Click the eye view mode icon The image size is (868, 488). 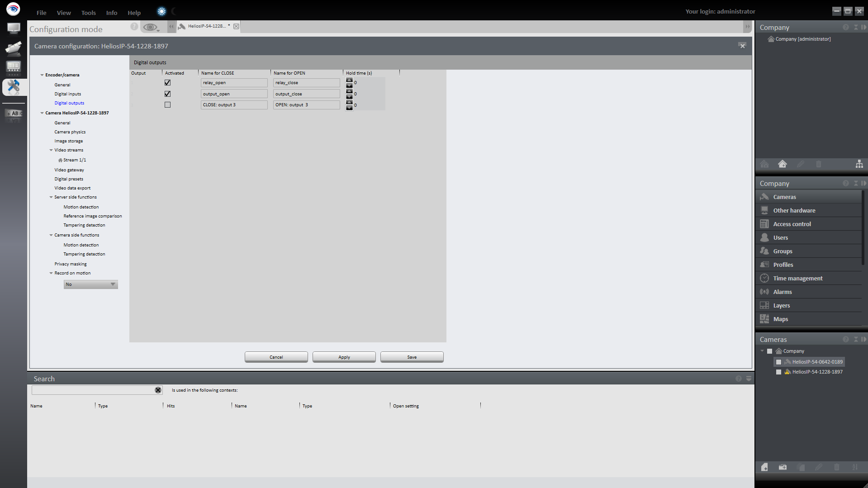[x=150, y=27]
